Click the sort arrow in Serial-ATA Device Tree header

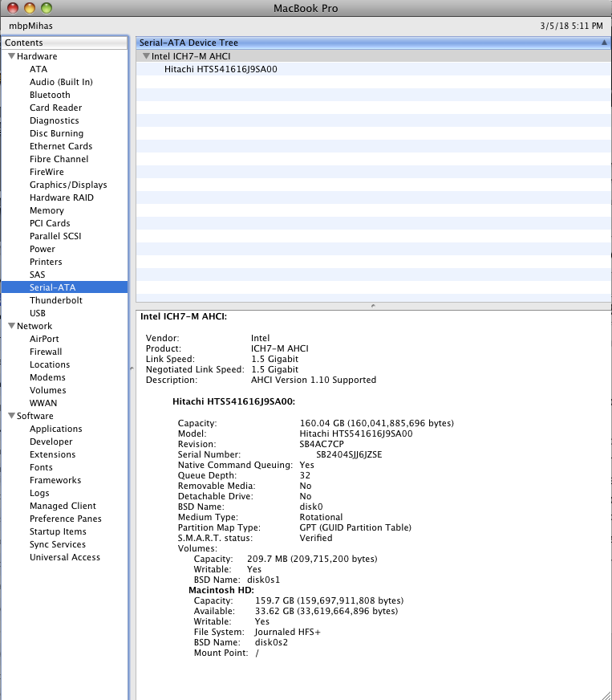click(604, 43)
